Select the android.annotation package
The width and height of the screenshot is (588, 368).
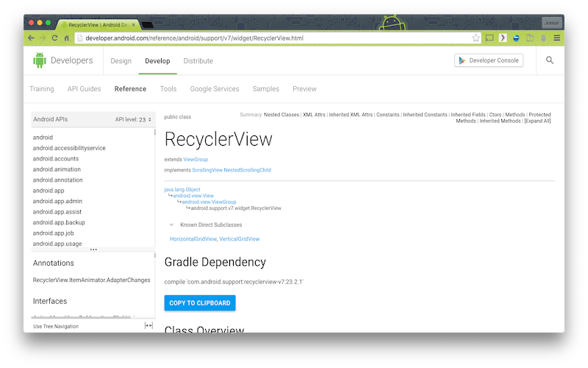[x=58, y=180]
